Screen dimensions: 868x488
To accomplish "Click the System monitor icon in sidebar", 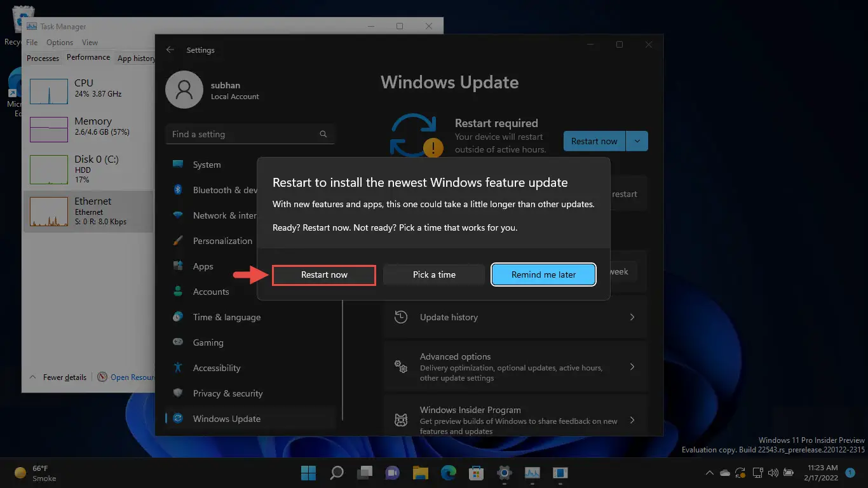I will [x=179, y=165].
